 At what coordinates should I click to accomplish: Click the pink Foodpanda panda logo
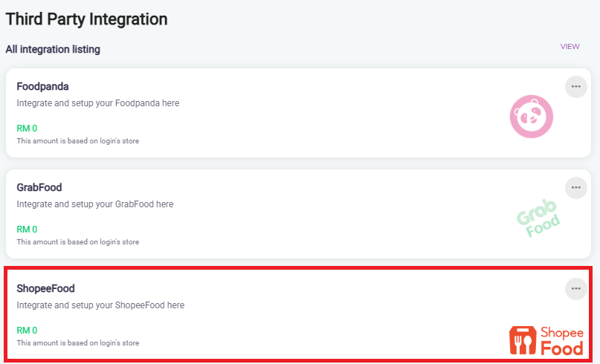[x=532, y=116]
